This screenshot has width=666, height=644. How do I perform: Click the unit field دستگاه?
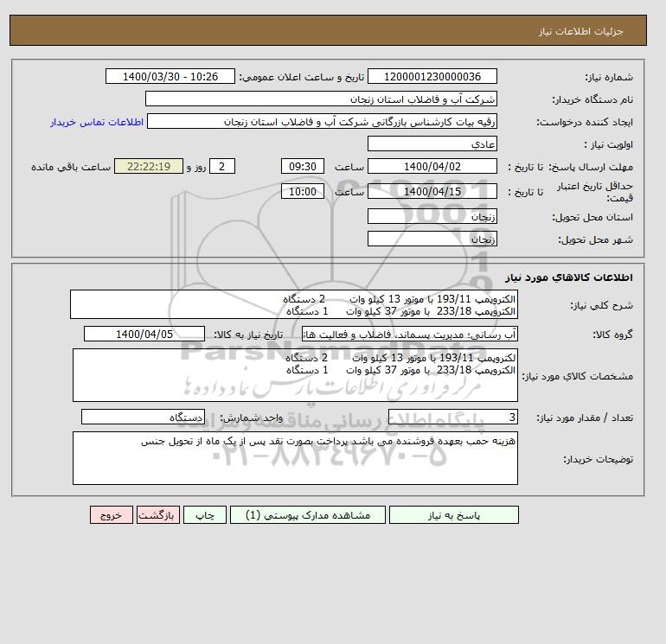point(143,418)
